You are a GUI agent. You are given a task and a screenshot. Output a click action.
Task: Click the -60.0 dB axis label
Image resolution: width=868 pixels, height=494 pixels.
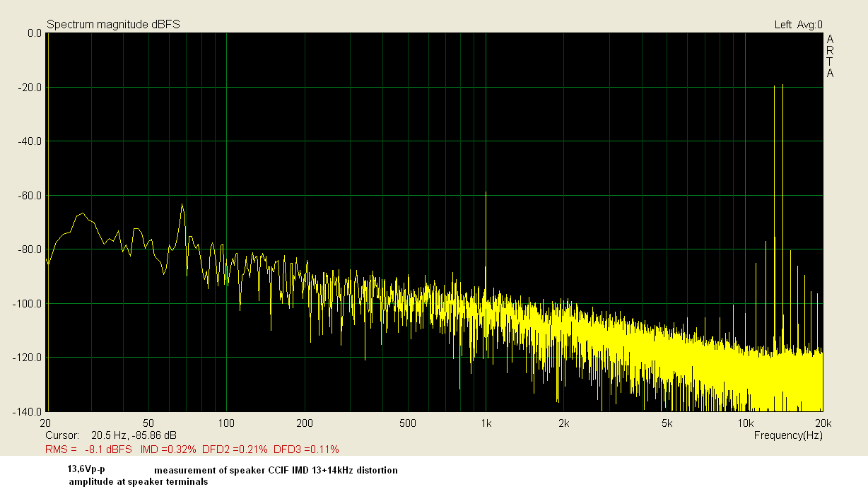(31, 196)
